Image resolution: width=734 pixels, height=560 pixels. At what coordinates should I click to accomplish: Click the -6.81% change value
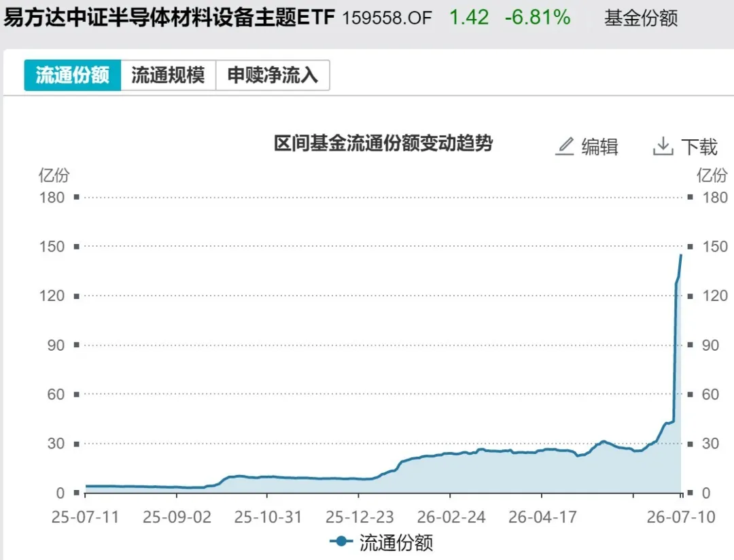tap(538, 17)
